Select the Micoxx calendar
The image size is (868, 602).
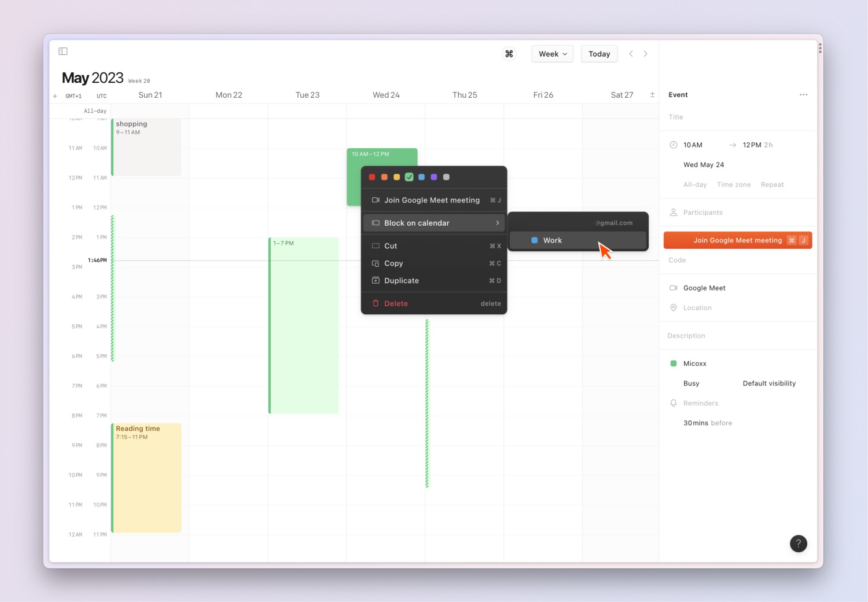(x=695, y=364)
